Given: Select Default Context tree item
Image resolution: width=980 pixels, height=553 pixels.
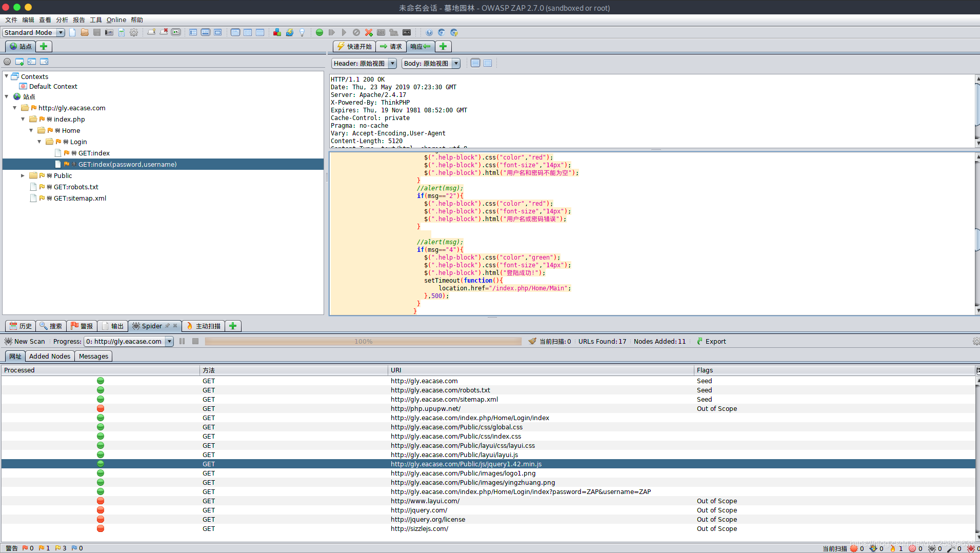Looking at the screenshot, I should pyautogui.click(x=53, y=86).
